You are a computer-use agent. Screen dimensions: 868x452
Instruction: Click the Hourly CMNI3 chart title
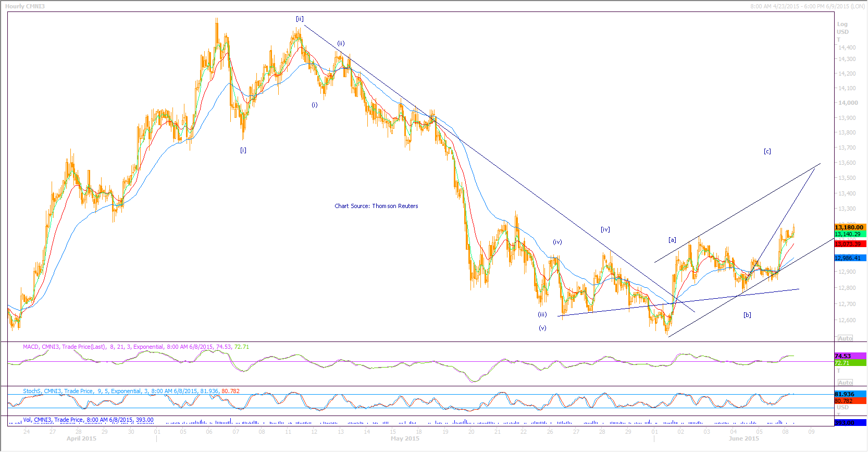tap(25, 6)
